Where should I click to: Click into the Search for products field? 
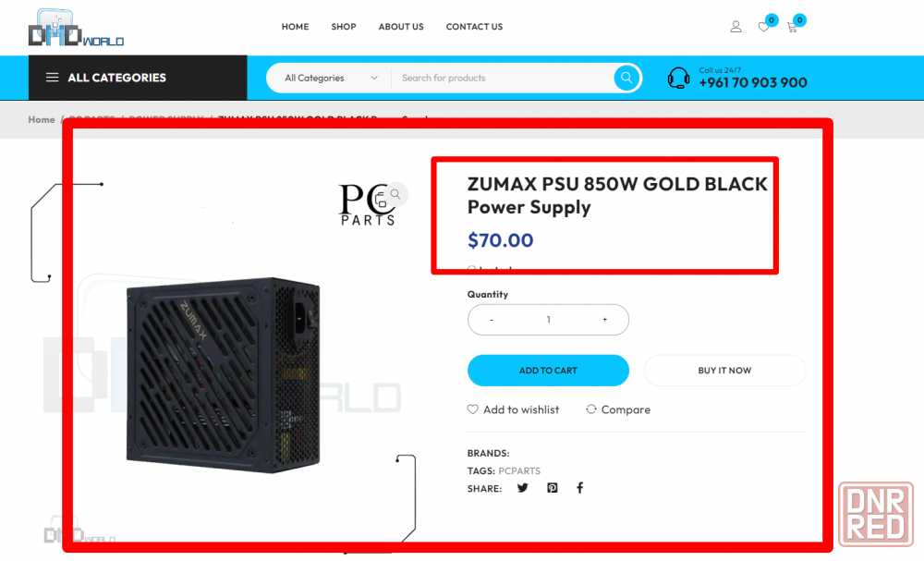tap(504, 78)
